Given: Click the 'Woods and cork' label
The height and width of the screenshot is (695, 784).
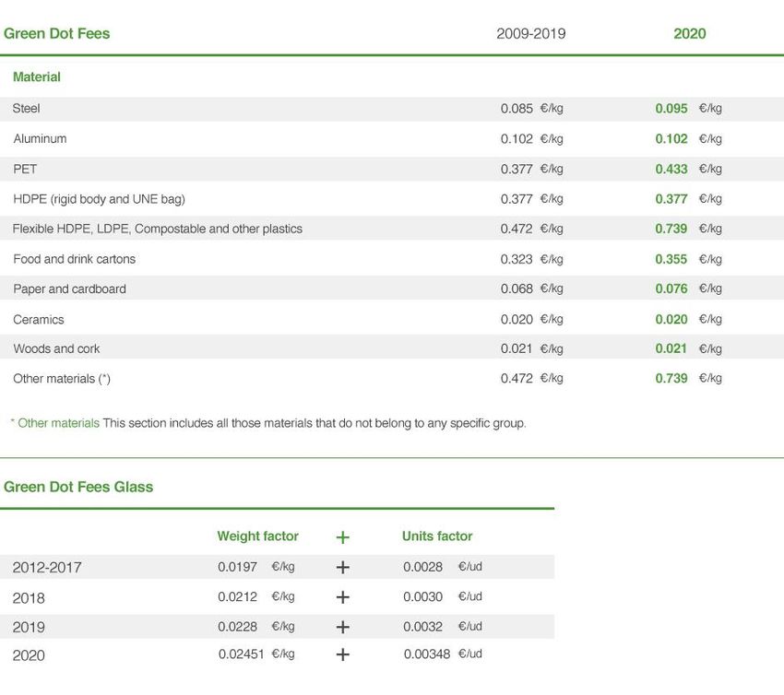Looking at the screenshot, I should 56,348.
